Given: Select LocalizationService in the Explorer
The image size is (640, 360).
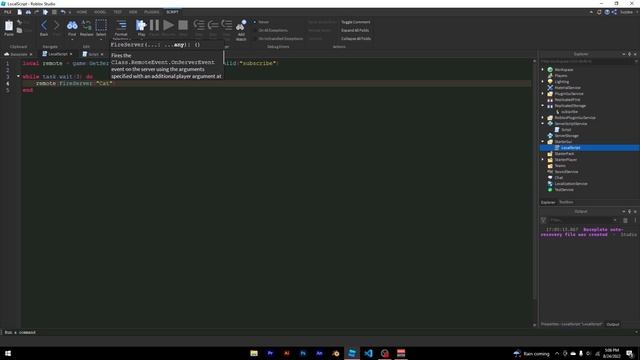Looking at the screenshot, I should (x=571, y=184).
